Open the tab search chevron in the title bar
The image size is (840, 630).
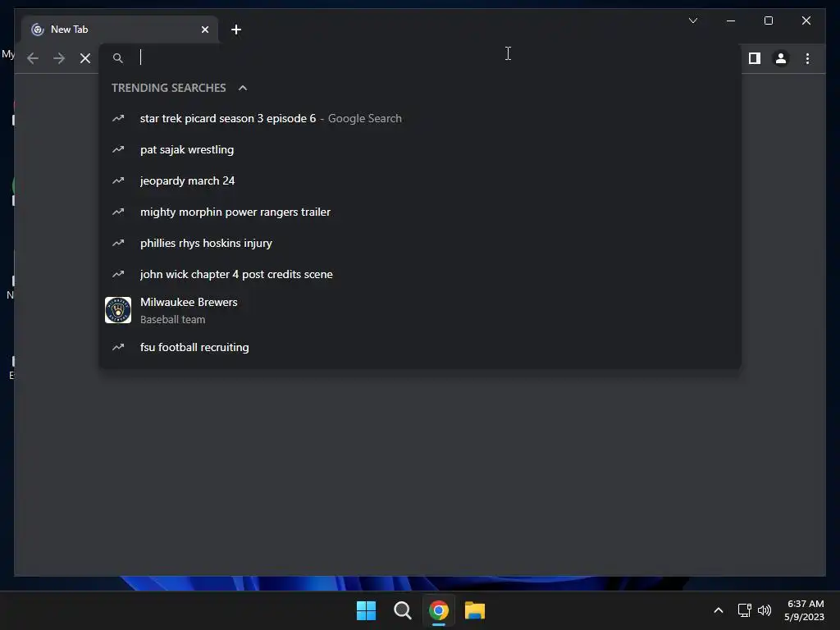click(692, 21)
